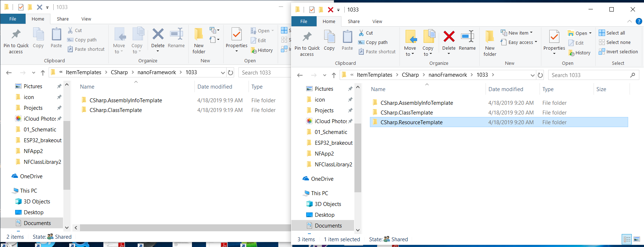Select Share tab in left window
The width and height of the screenshot is (644, 247).
(x=63, y=19)
